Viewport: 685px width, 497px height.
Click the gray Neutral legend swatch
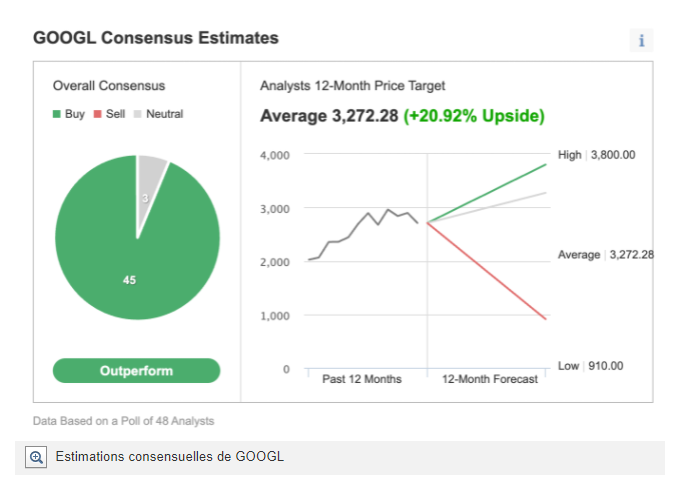138,114
